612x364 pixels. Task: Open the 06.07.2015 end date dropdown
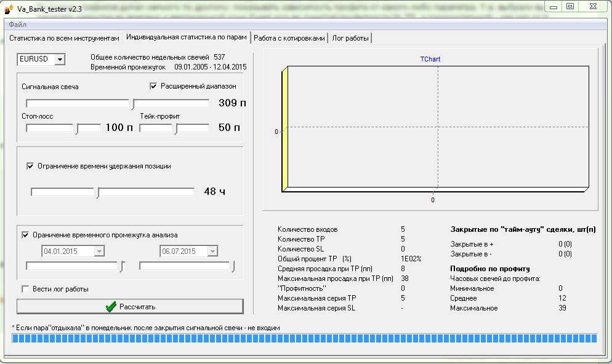coord(212,251)
